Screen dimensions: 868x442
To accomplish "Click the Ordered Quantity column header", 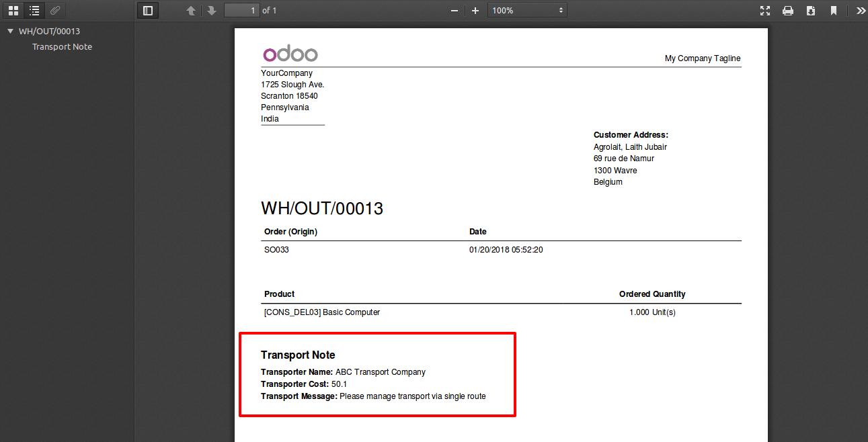I will pos(652,294).
